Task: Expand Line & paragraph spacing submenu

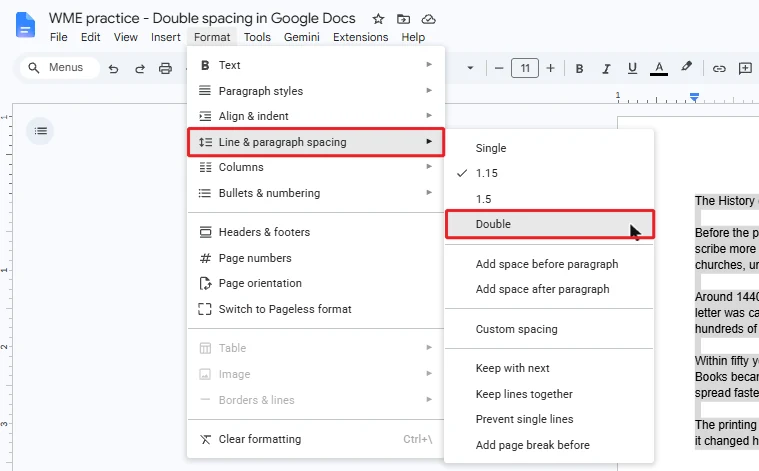Action: [x=316, y=142]
